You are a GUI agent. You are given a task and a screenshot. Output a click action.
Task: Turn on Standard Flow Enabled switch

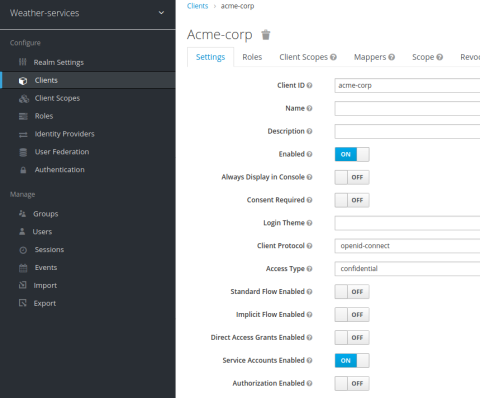pyautogui.click(x=352, y=292)
